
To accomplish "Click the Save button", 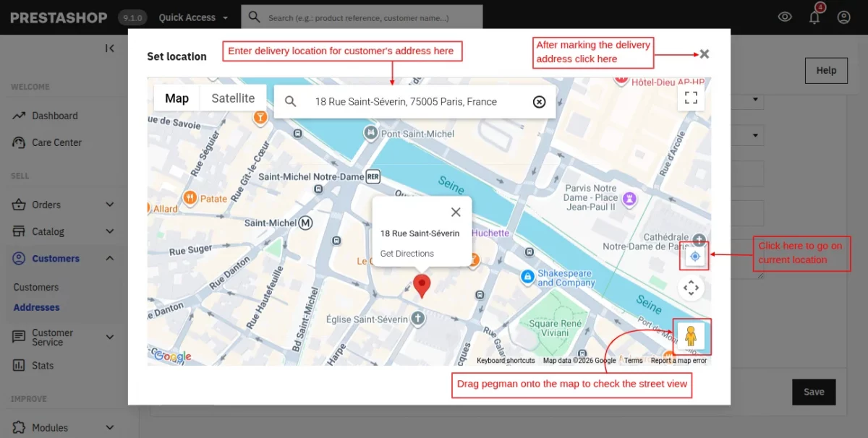I will click(x=814, y=392).
